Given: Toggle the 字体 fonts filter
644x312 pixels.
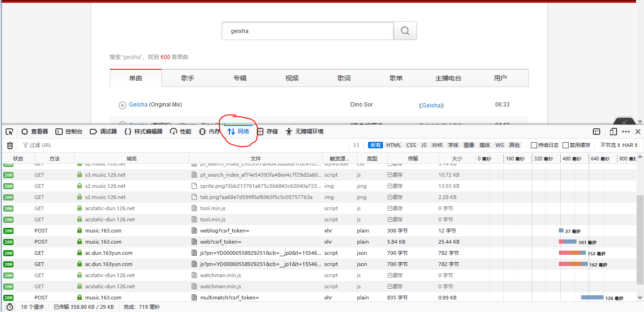Looking at the screenshot, I should point(453,145).
